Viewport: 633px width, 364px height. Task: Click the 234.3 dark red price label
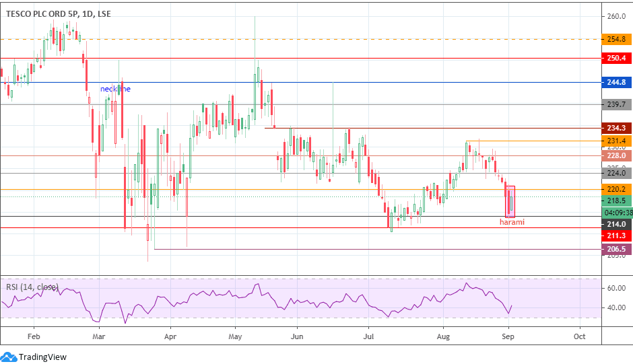[x=616, y=128]
